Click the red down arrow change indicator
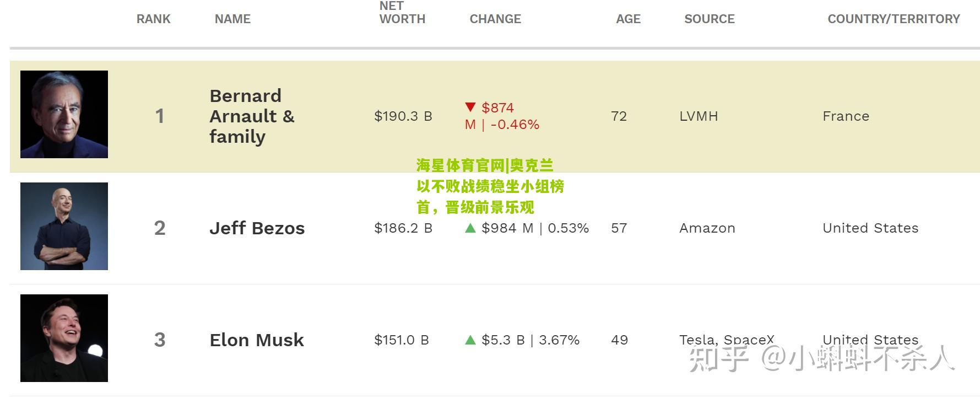The height and width of the screenshot is (398, 980). [x=470, y=107]
